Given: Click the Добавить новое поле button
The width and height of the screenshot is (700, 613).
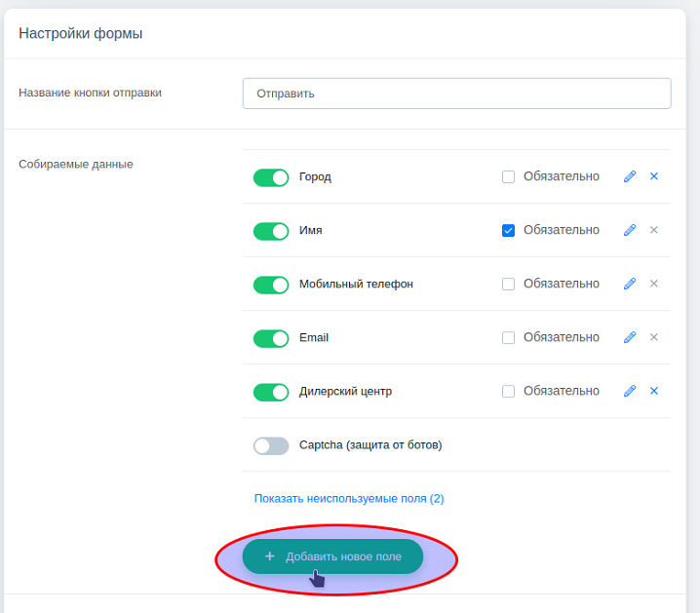Looking at the screenshot, I should [x=332, y=556].
